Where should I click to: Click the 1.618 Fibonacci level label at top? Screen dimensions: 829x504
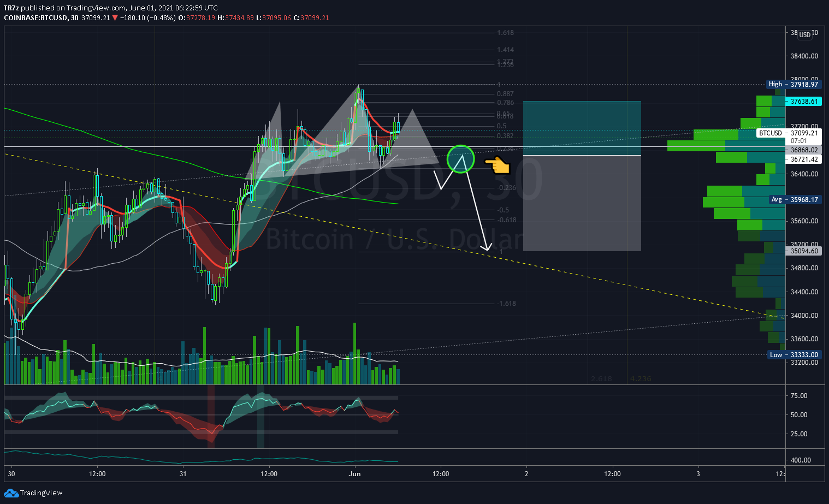505,33
